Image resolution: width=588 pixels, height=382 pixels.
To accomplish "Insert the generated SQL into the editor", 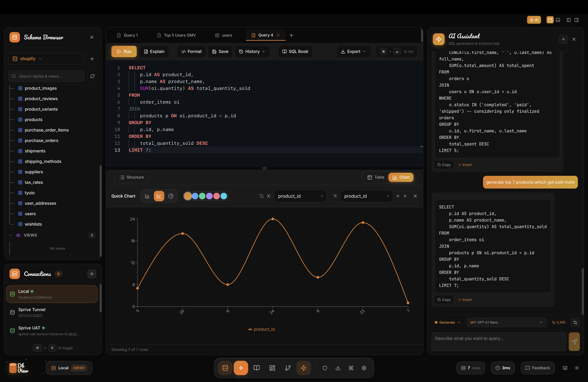I will [465, 299].
